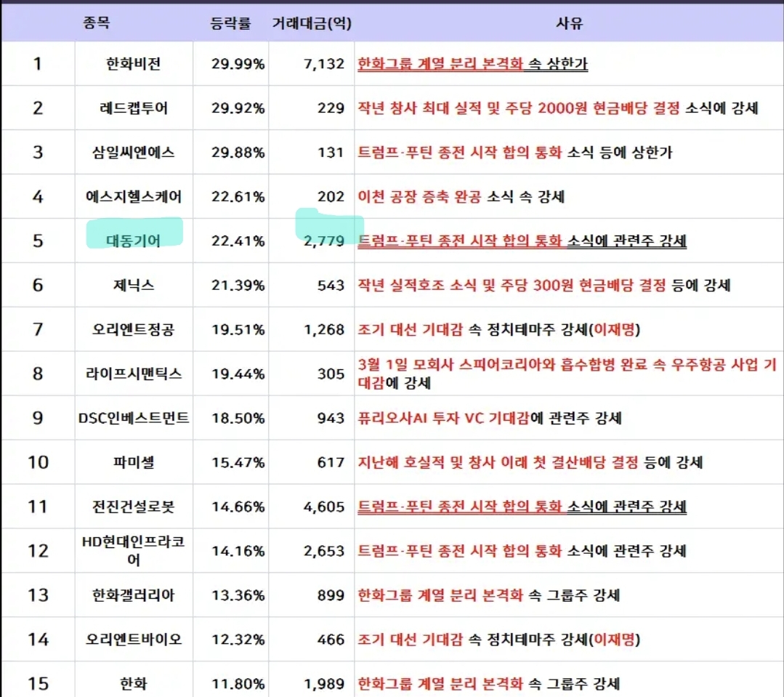Click the 14.66% change rate value

coord(238,507)
